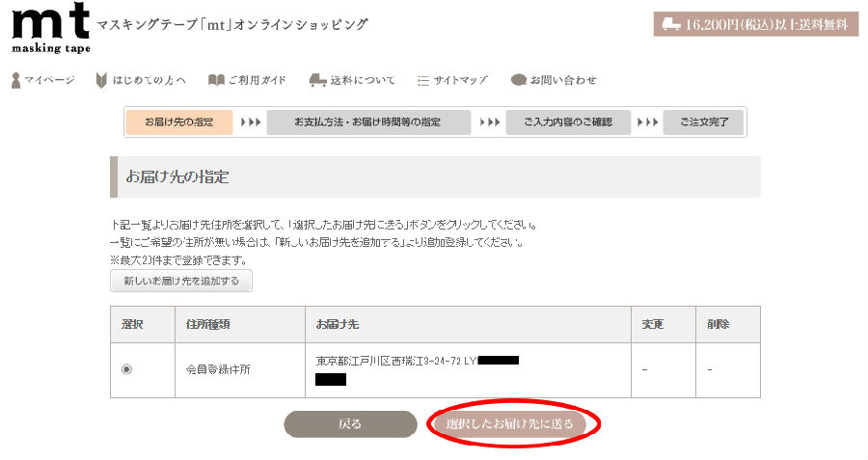This screenshot has width=868, height=460.
Task: Select the ご入力内容のご確認 step
Action: [568, 122]
